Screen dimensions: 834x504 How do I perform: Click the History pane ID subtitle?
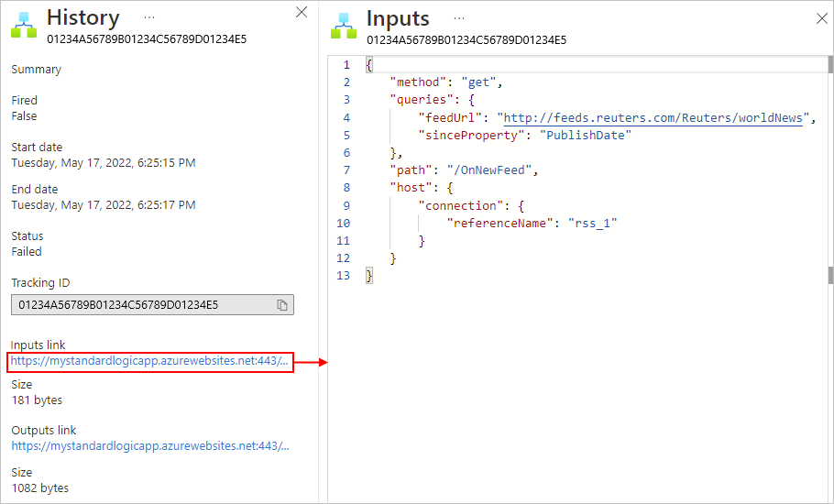coord(147,39)
